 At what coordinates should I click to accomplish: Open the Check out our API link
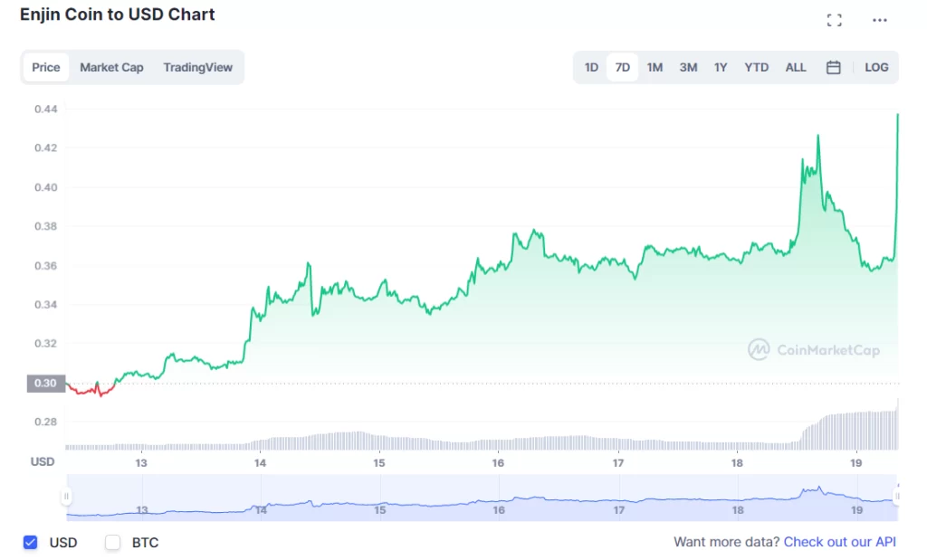click(x=839, y=542)
